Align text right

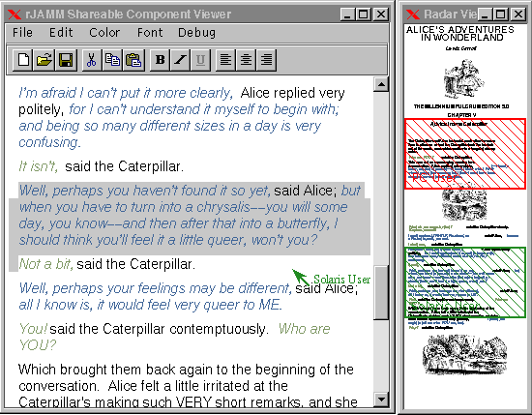pyautogui.click(x=267, y=60)
